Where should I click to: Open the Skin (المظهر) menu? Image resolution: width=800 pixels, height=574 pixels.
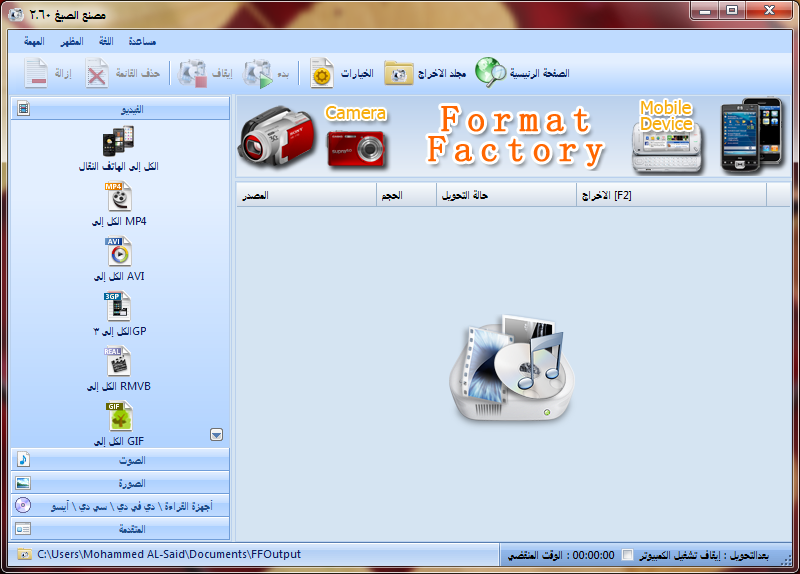pos(72,41)
